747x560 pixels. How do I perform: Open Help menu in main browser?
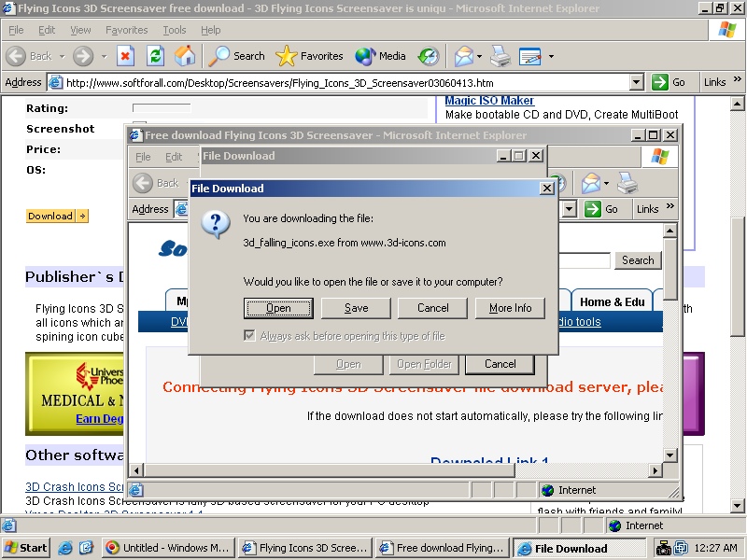coord(211,30)
